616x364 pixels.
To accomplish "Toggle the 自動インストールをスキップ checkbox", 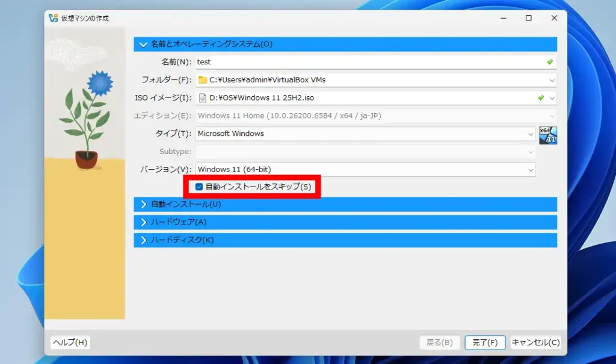I will tap(199, 187).
